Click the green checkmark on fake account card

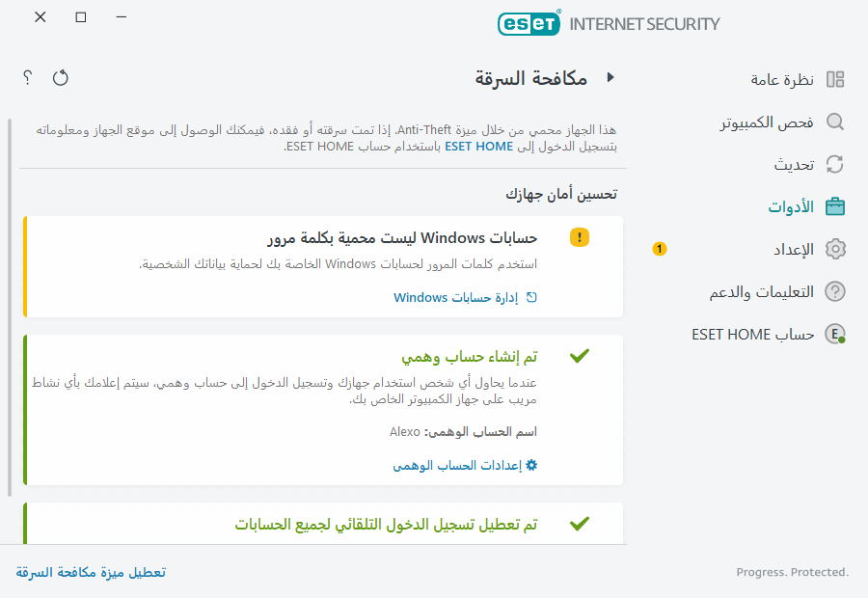[580, 355]
